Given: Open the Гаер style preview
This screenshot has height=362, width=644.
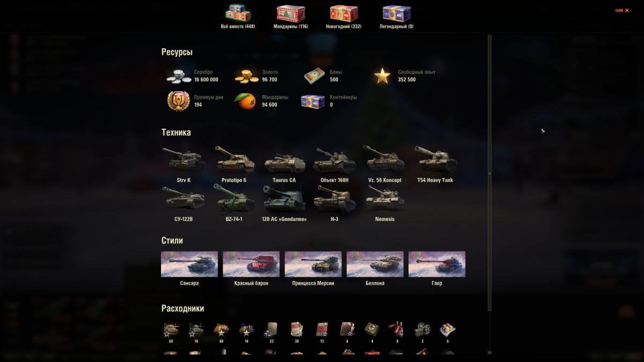Looking at the screenshot, I should point(437,264).
